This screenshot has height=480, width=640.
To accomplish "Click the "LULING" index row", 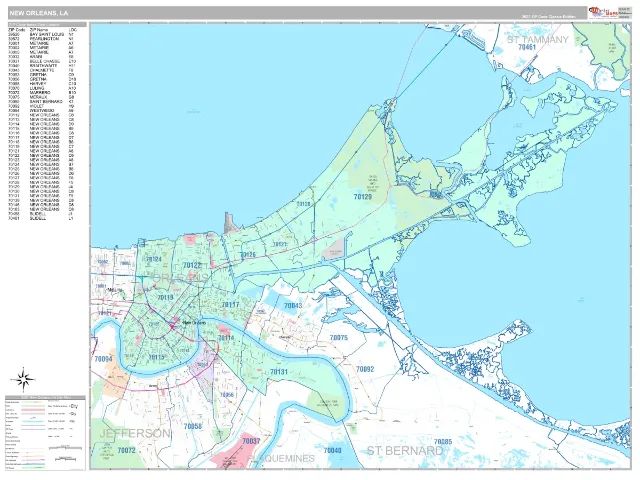I will click(42, 89).
